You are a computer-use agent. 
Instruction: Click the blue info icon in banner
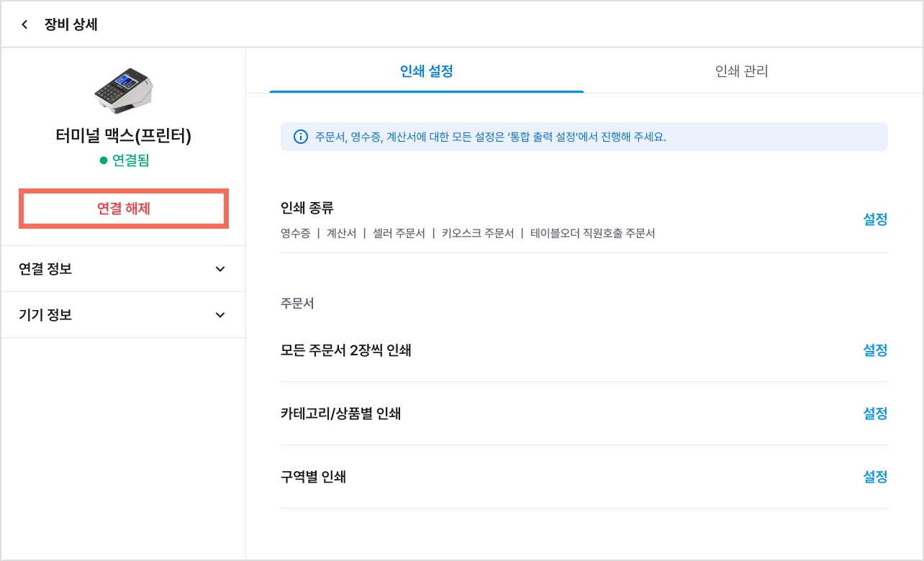coord(300,137)
